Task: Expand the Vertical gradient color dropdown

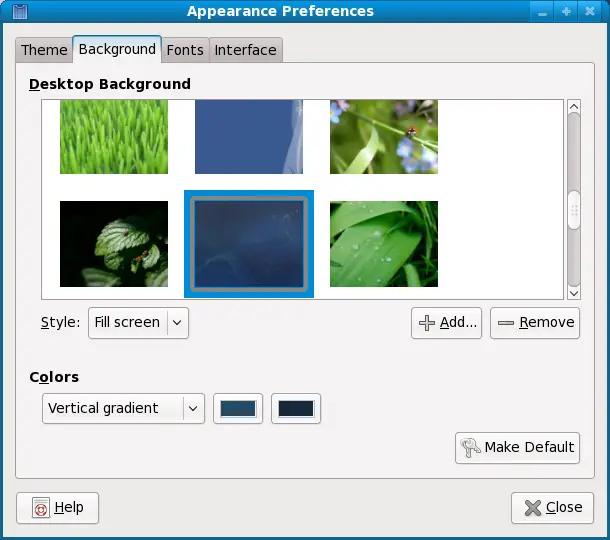Action: [x=124, y=408]
